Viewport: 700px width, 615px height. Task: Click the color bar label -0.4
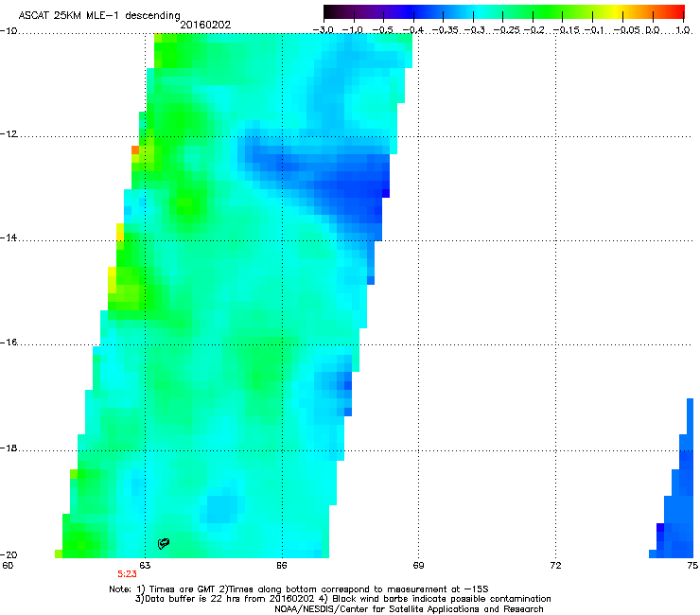point(413,30)
